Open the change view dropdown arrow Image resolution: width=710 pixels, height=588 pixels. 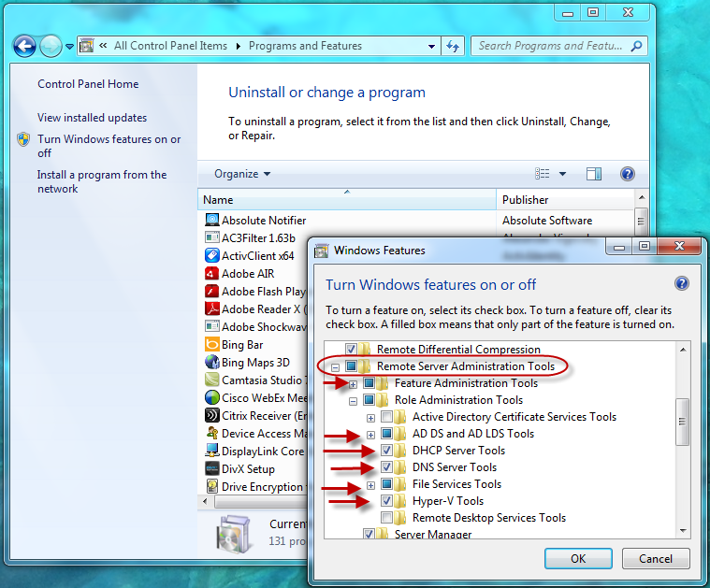[562, 174]
